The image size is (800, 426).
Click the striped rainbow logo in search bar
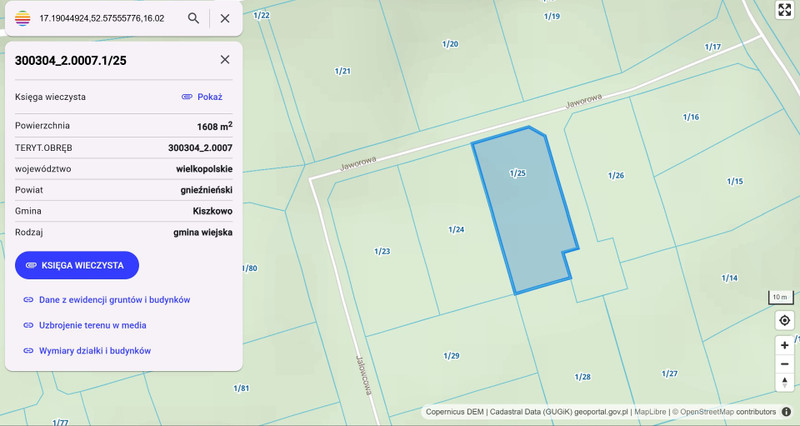pyautogui.click(x=22, y=18)
